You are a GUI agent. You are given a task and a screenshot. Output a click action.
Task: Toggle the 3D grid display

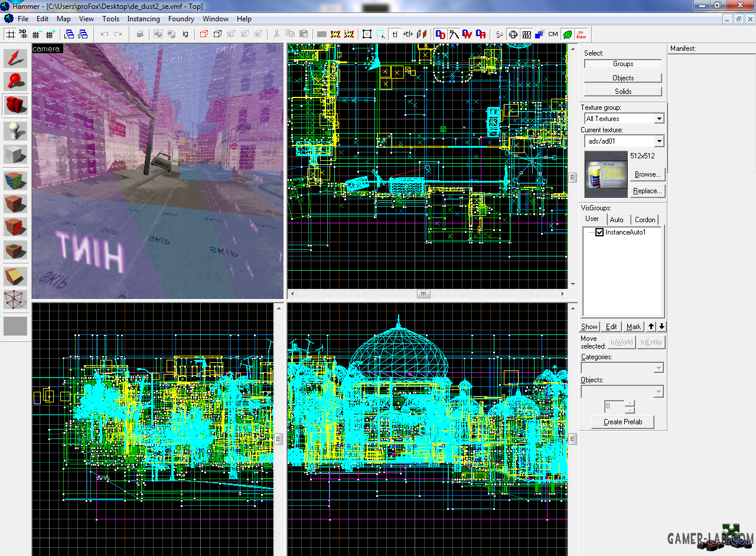click(23, 34)
